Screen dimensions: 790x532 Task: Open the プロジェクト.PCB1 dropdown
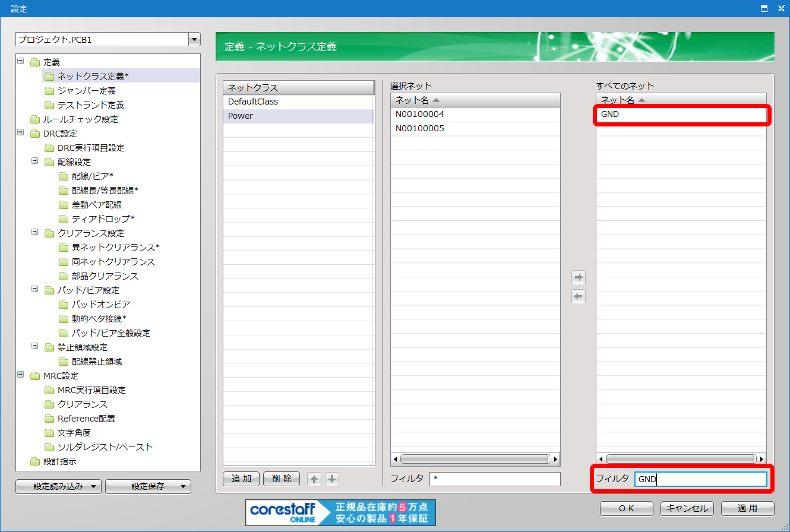(194, 40)
